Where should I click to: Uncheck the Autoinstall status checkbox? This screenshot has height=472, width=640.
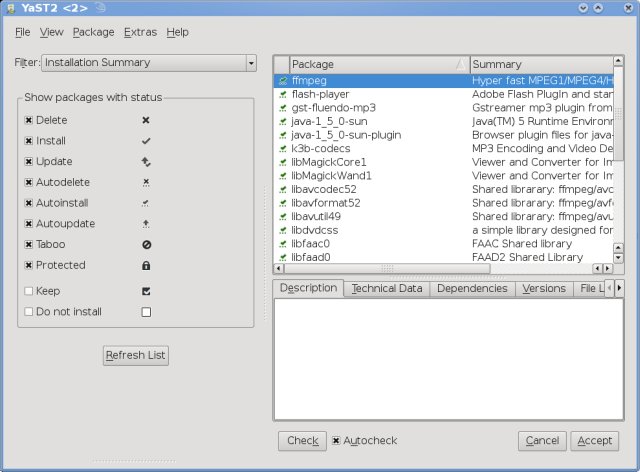29,203
